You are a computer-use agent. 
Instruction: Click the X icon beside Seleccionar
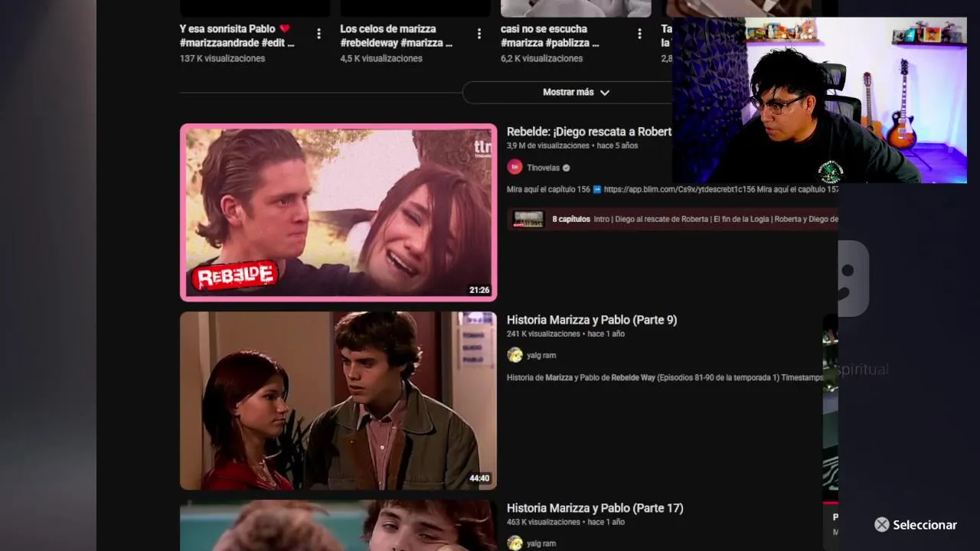tap(882, 525)
